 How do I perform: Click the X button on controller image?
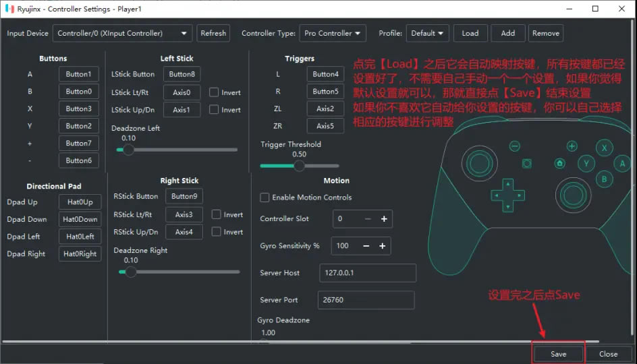click(604, 148)
